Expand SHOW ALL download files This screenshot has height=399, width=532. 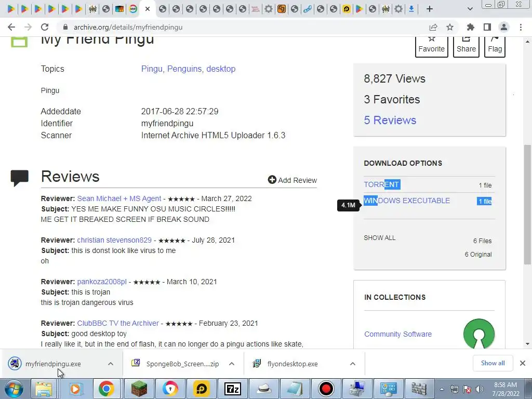point(380,238)
